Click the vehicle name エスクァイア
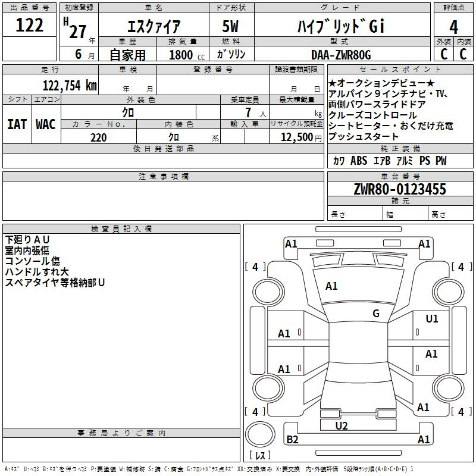Screen dimensions: 476x476 [154, 27]
